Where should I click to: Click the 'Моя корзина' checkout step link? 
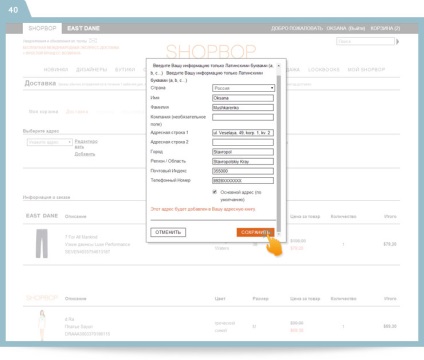click(x=43, y=112)
